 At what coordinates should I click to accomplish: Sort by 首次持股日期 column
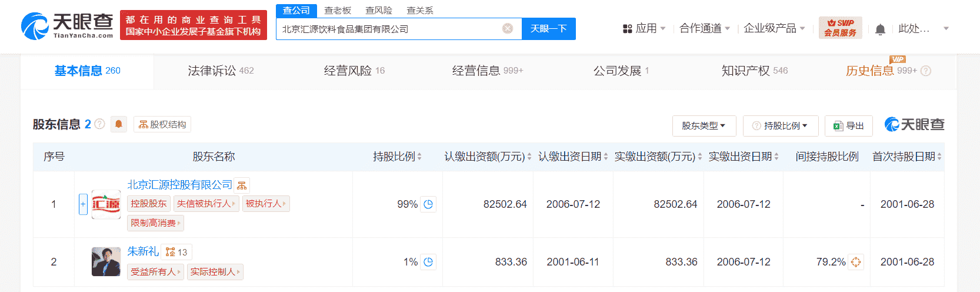coord(906,157)
